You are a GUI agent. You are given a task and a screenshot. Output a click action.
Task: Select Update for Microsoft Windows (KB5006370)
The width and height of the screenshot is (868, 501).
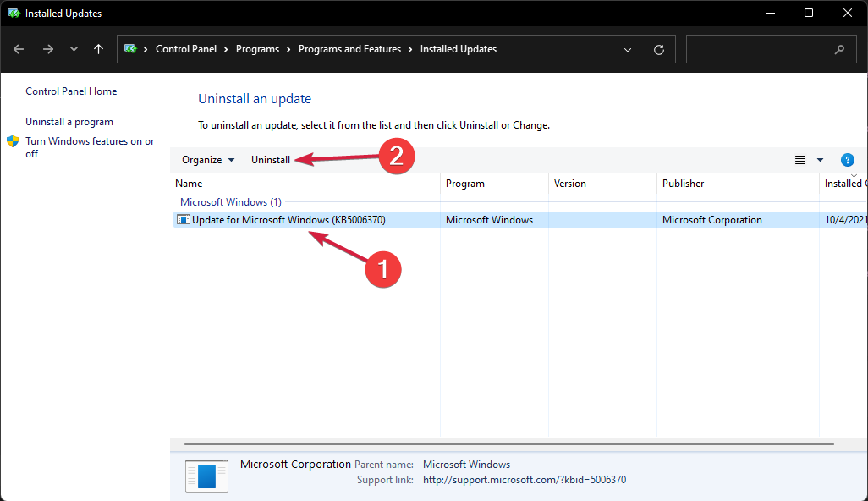(x=288, y=220)
